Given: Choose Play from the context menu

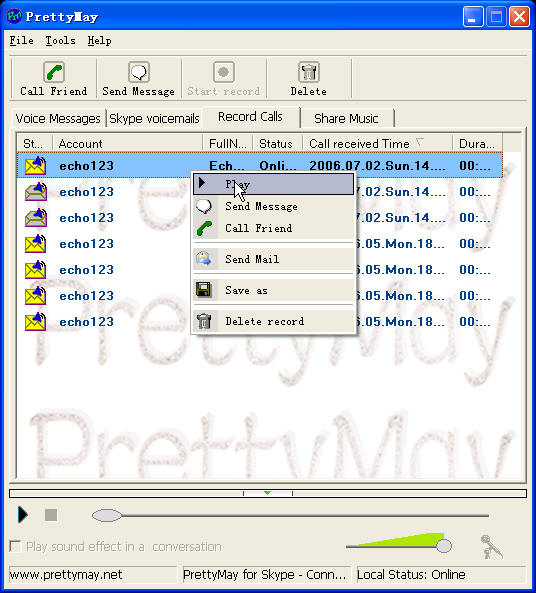Looking at the screenshot, I should 274,184.
